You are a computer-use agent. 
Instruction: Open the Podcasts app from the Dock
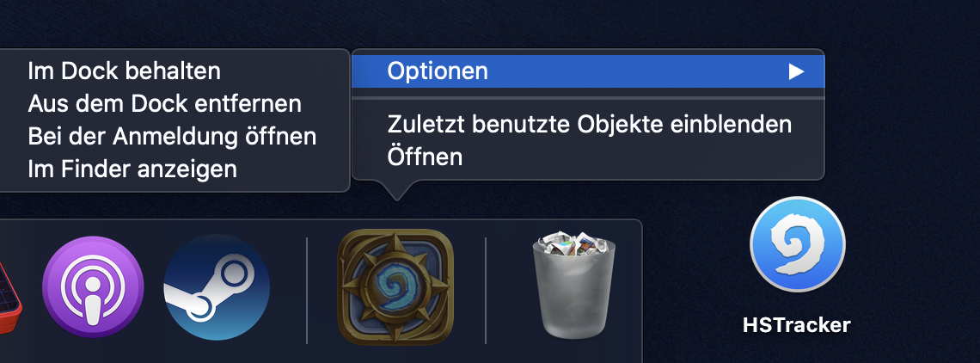93,287
